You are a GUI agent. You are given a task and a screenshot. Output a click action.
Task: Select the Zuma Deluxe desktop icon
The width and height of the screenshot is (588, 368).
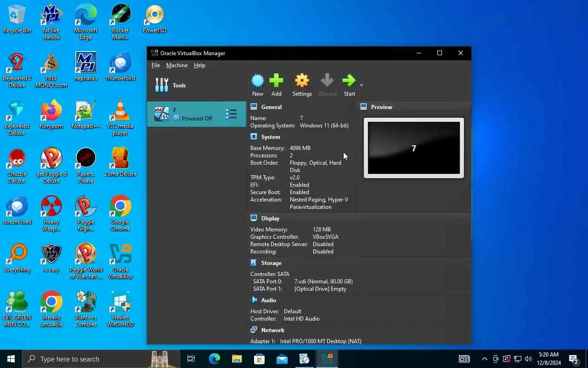pyautogui.click(x=120, y=162)
